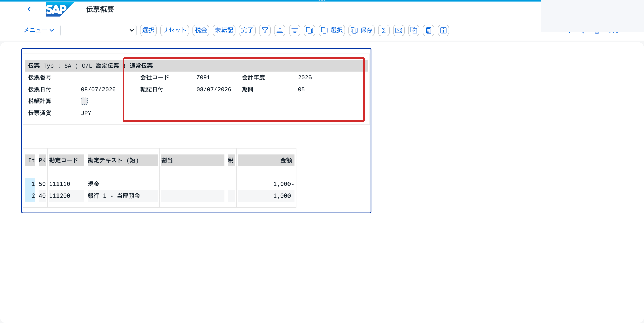Click fiscal year value 2026
This screenshot has width=644, height=323.
305,77
